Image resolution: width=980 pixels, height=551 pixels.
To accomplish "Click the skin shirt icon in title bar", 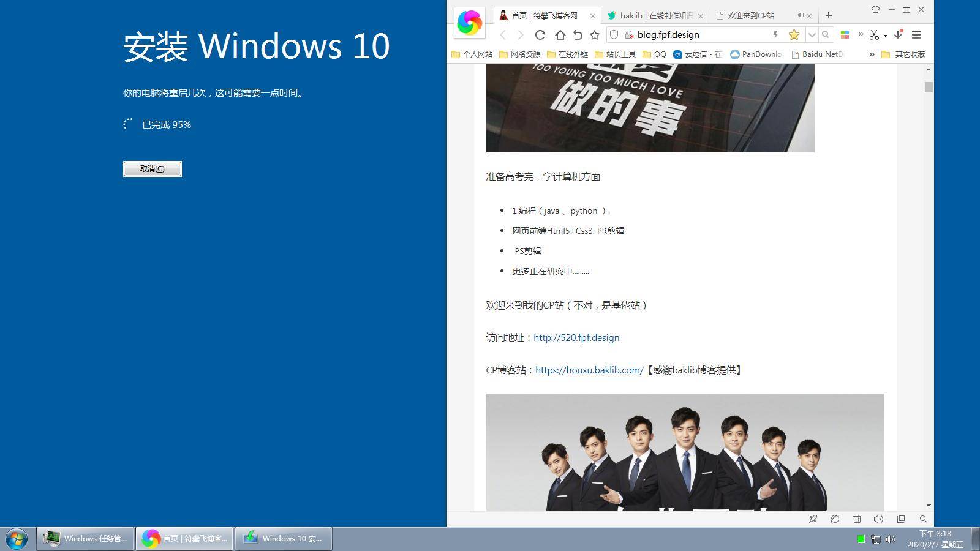I will point(875,10).
